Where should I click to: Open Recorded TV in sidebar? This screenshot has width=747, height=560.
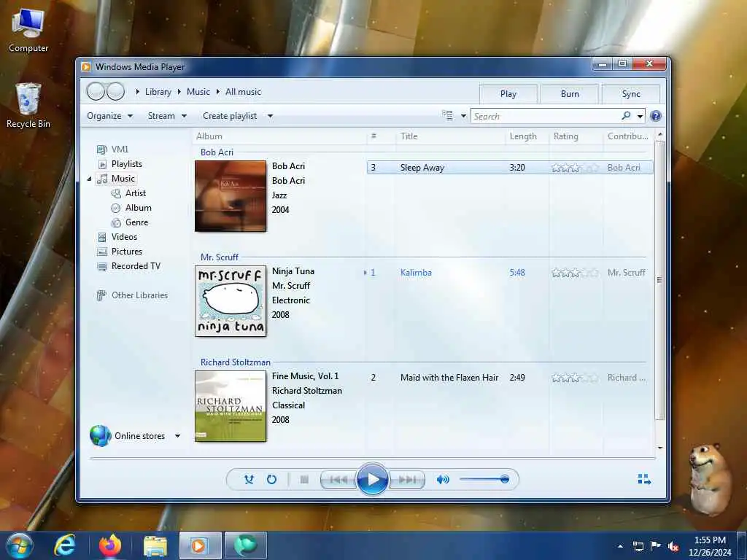coord(135,266)
